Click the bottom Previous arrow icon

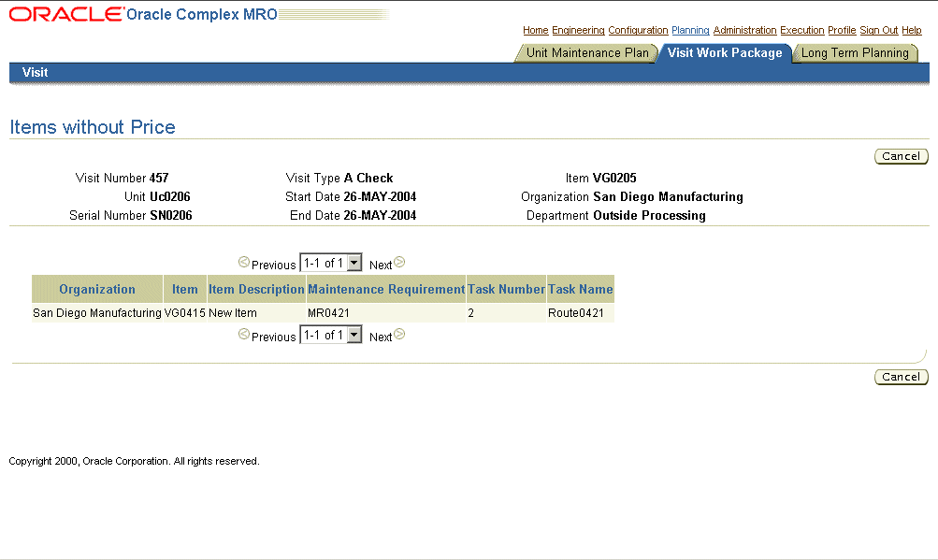point(243,335)
